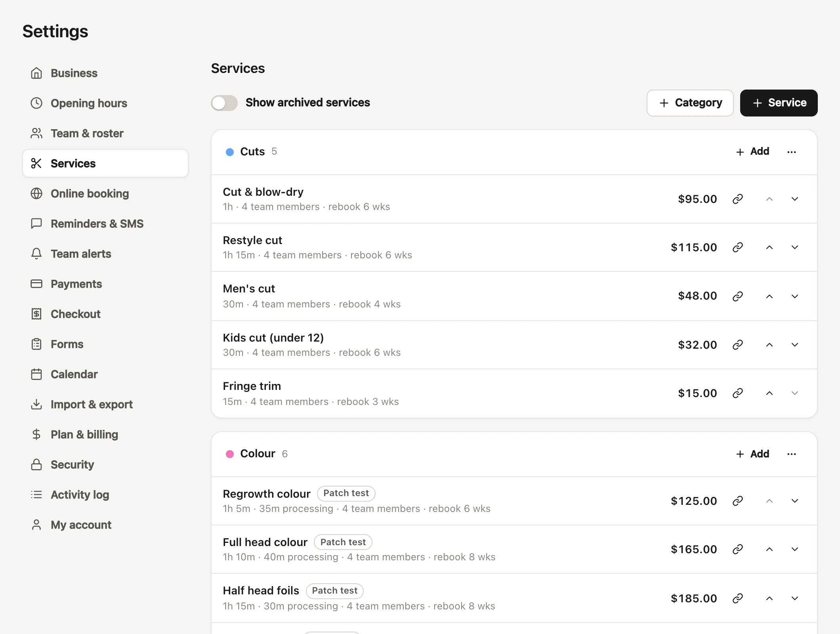Open Business settings in sidebar
840x634 pixels.
105,73
